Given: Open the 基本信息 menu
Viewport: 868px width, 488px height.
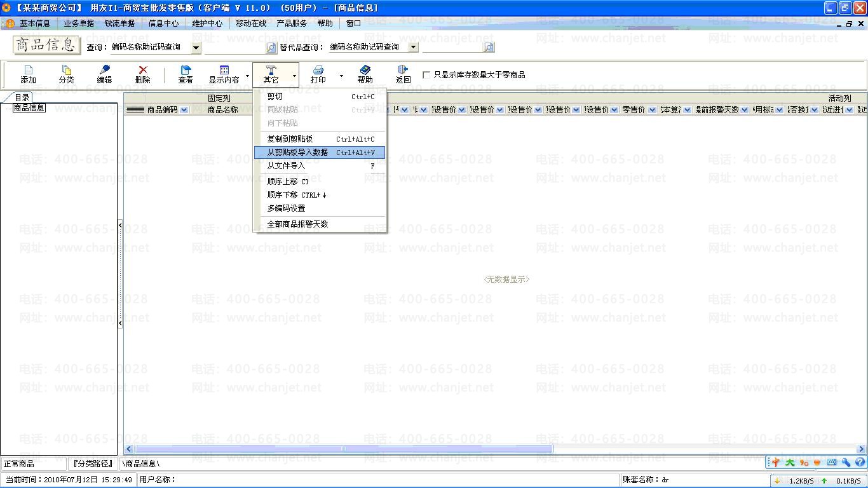Looking at the screenshot, I should [x=34, y=24].
